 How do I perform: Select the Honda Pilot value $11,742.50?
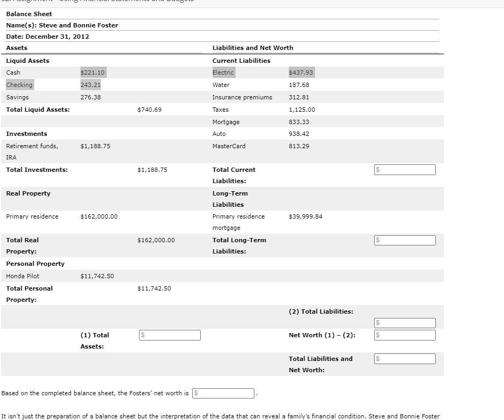tap(97, 276)
